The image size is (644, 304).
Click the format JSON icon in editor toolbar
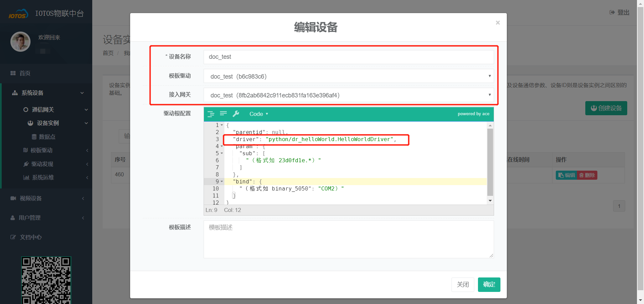pyautogui.click(x=211, y=114)
